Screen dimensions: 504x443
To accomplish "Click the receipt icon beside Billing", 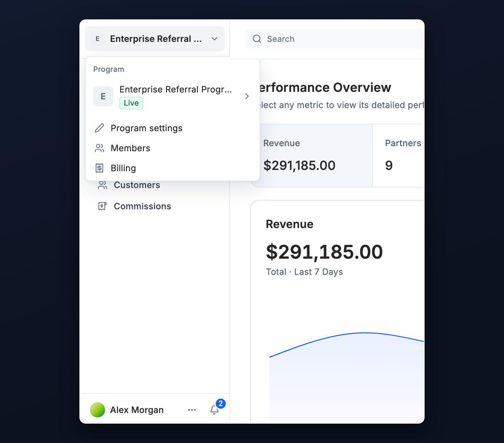I will coord(99,168).
